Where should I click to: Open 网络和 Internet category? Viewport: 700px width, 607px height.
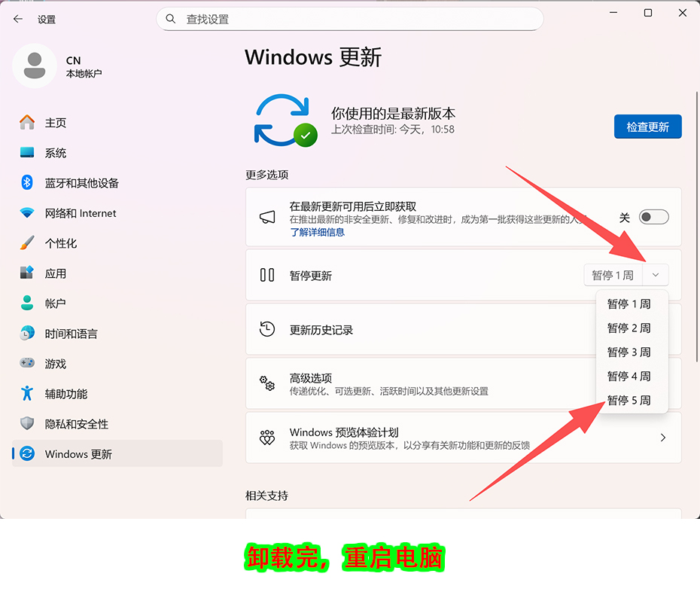pyautogui.click(x=117, y=213)
